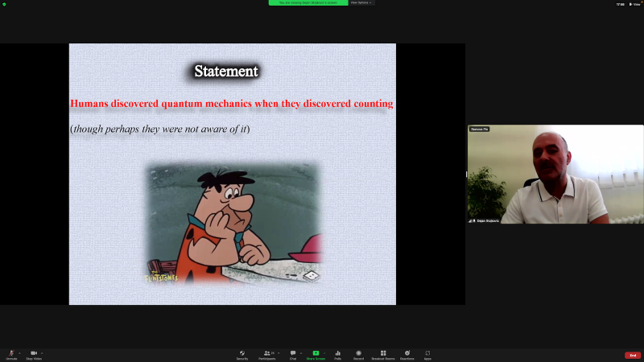Image resolution: width=644 pixels, height=362 pixels.
Task: Click the green Share Screen button
Action: [316, 355]
